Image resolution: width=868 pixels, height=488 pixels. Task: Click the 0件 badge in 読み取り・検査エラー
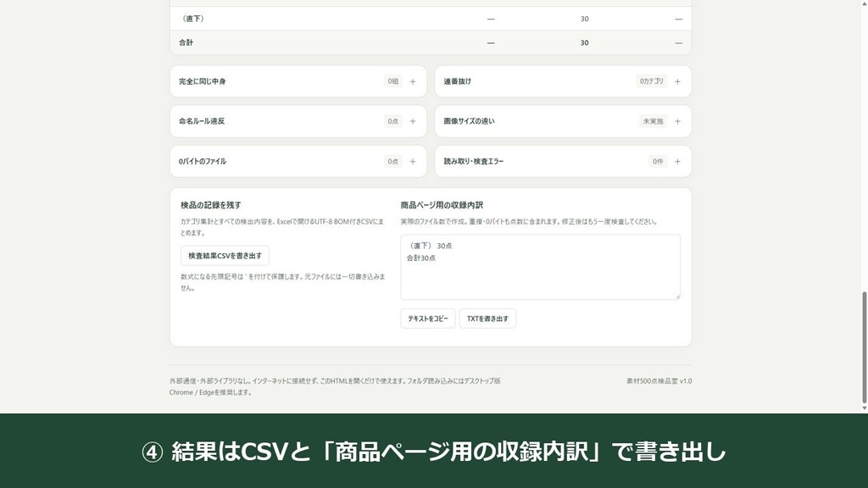[x=658, y=162]
